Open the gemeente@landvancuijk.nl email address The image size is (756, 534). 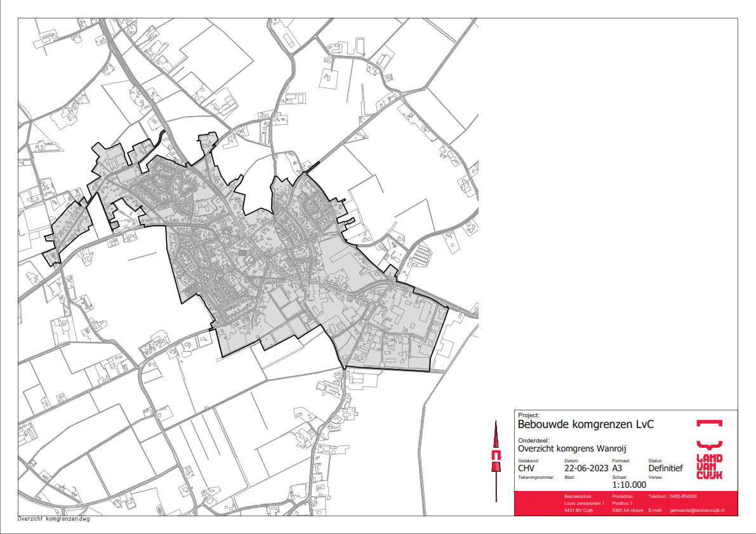pyautogui.click(x=697, y=510)
